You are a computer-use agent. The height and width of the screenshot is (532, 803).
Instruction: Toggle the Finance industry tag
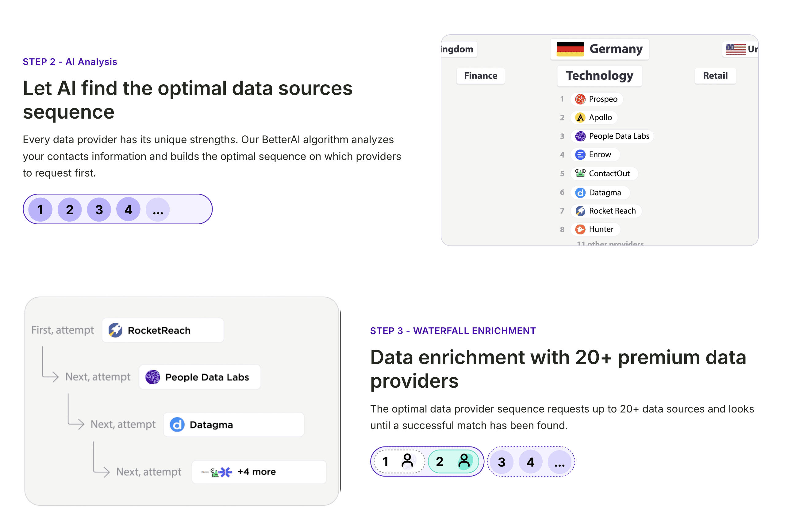tap(480, 75)
